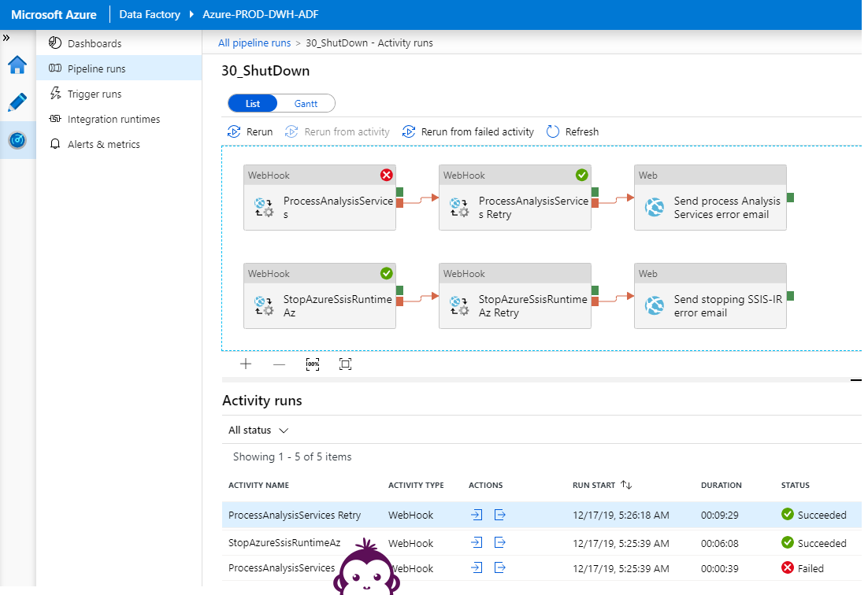The height and width of the screenshot is (595, 868).
Task: Click the Pipeline runs icon
Action: pyautogui.click(x=55, y=68)
